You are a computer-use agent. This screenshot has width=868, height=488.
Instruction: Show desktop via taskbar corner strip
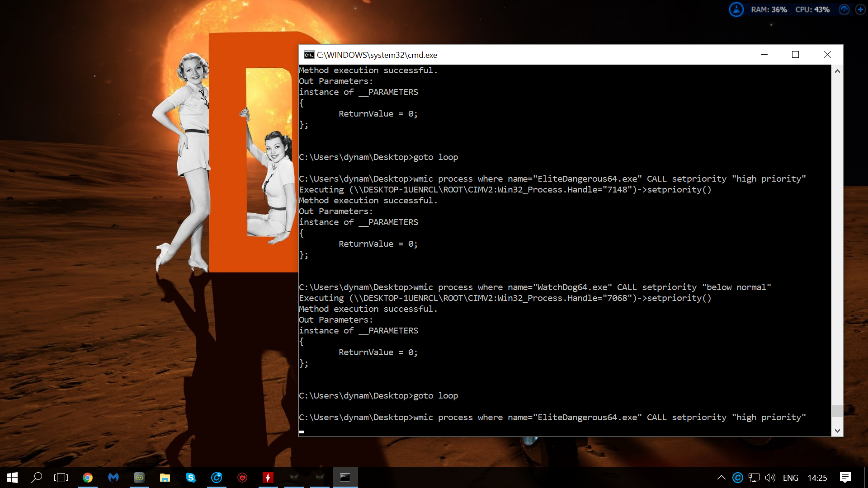[866, 478]
